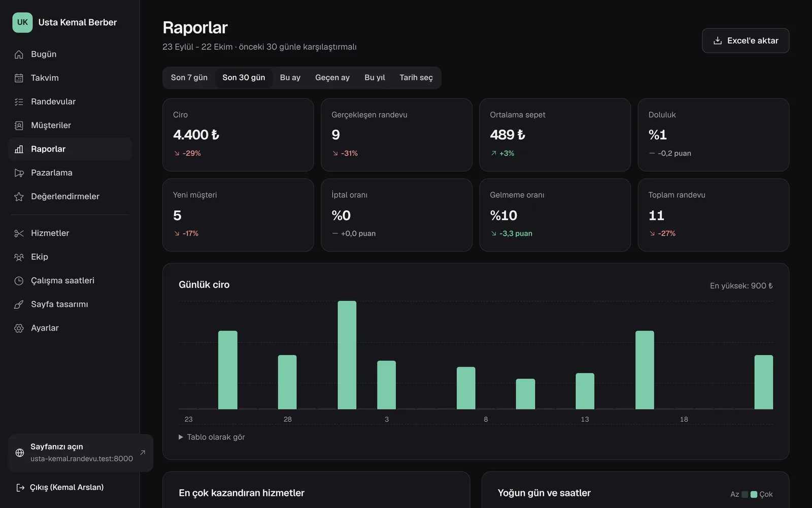Open the Tarih seç date picker

(x=416, y=78)
